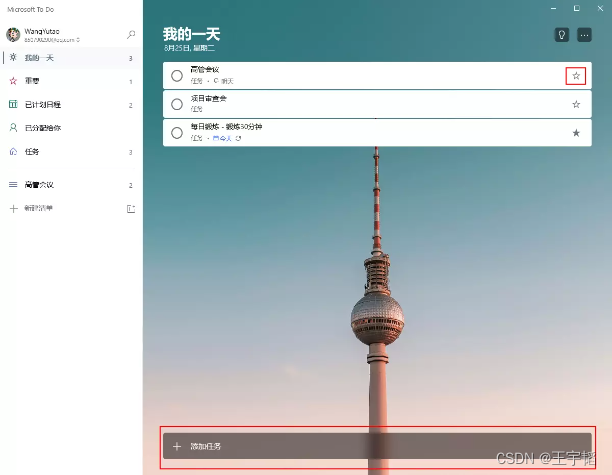Star the 高管会议 task as important

(576, 76)
